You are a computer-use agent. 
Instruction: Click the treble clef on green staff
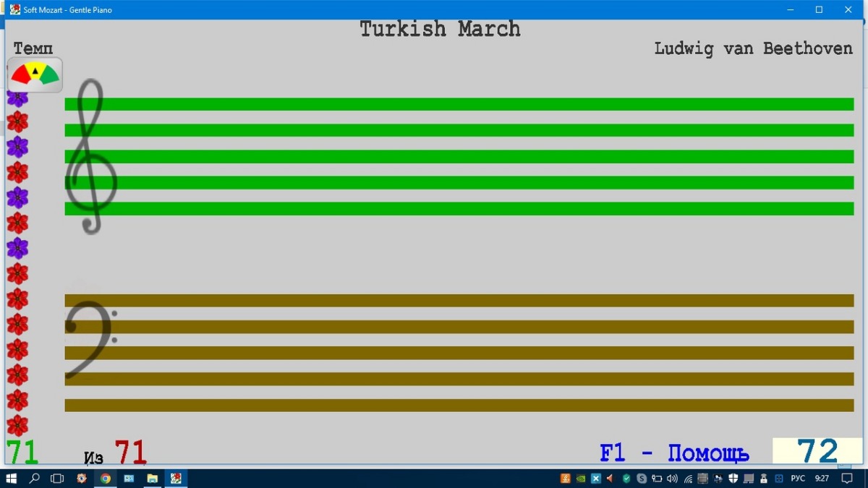tap(90, 156)
